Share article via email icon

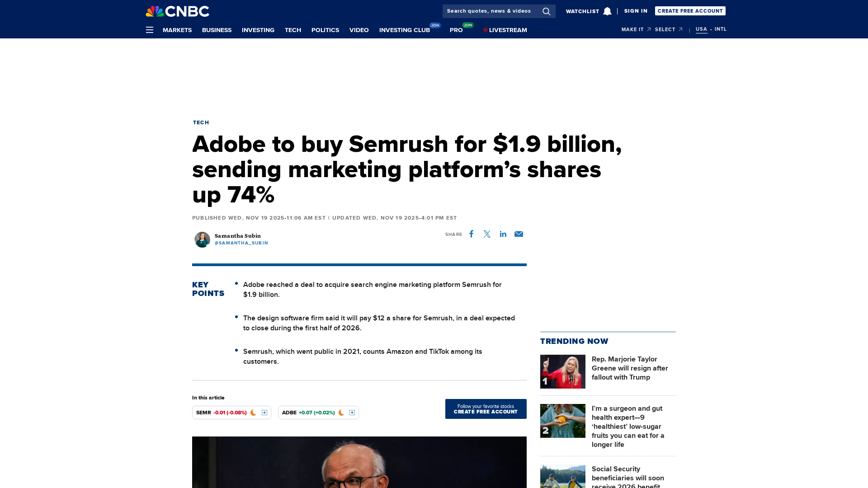[x=519, y=234]
